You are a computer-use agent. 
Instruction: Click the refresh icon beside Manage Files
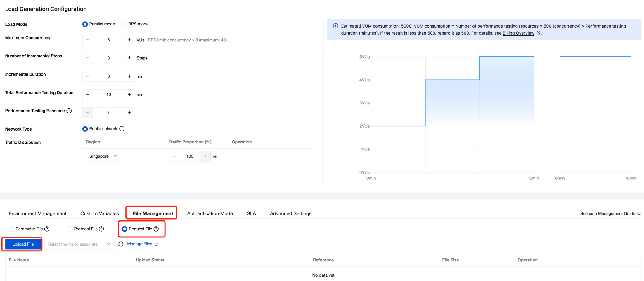pyautogui.click(x=121, y=244)
